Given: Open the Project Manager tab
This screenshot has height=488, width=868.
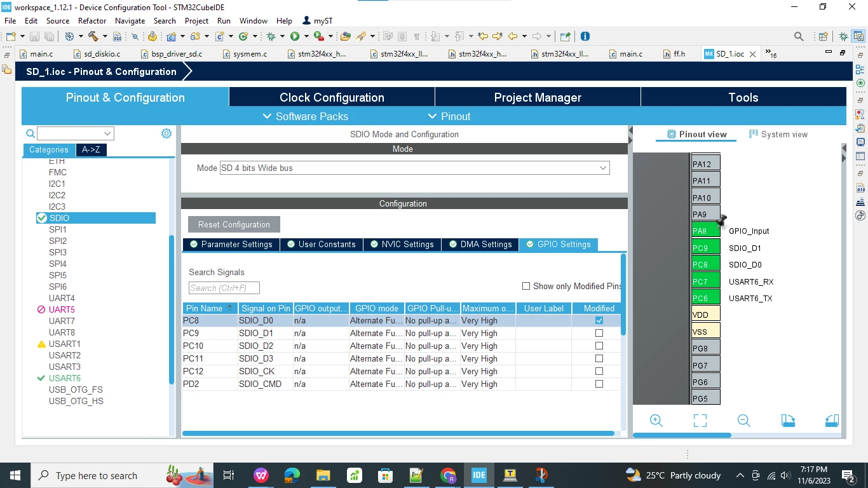Looking at the screenshot, I should click(x=538, y=97).
